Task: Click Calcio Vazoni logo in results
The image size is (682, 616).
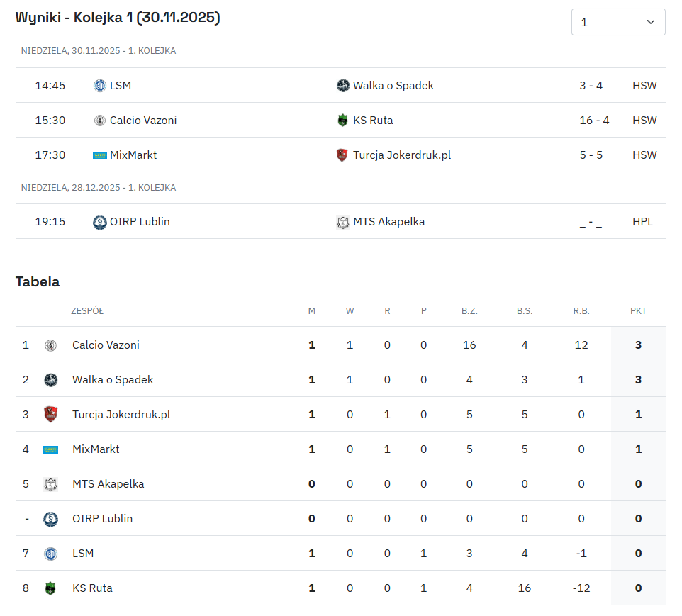Action: tap(99, 121)
